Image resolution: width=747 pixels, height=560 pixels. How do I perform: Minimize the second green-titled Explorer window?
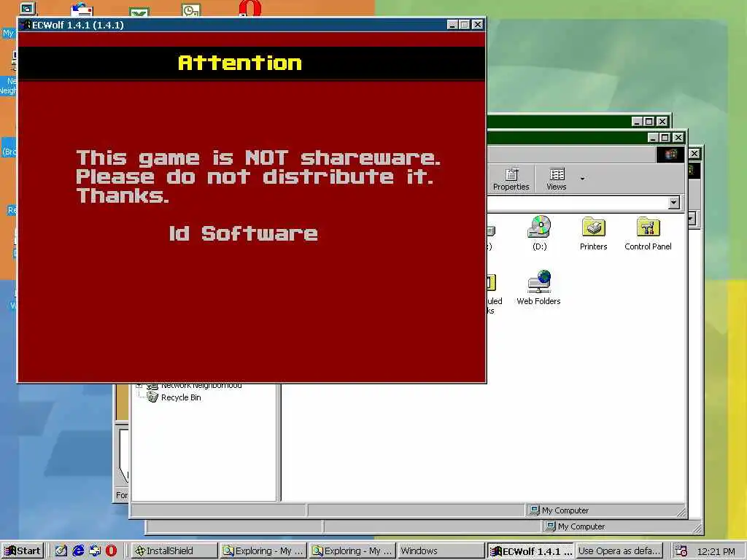click(653, 138)
